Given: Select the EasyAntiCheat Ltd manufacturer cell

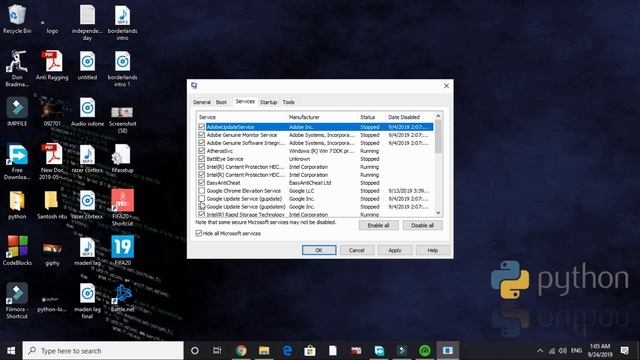Looking at the screenshot, I should [310, 183].
